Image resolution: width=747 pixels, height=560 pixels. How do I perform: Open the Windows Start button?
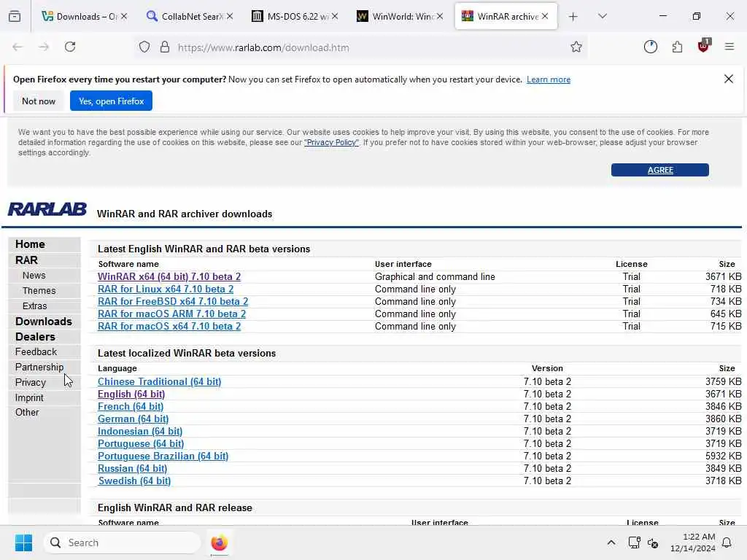(23, 542)
